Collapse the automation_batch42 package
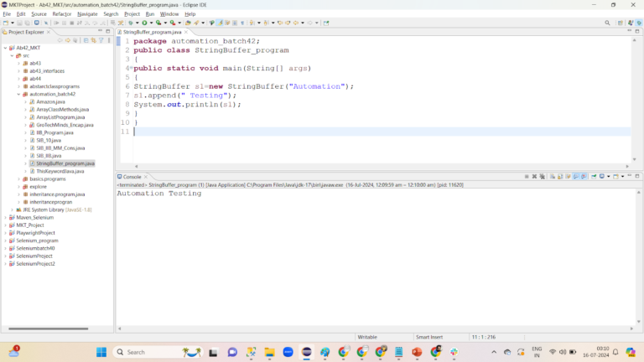The width and height of the screenshot is (644, 362). (x=19, y=94)
